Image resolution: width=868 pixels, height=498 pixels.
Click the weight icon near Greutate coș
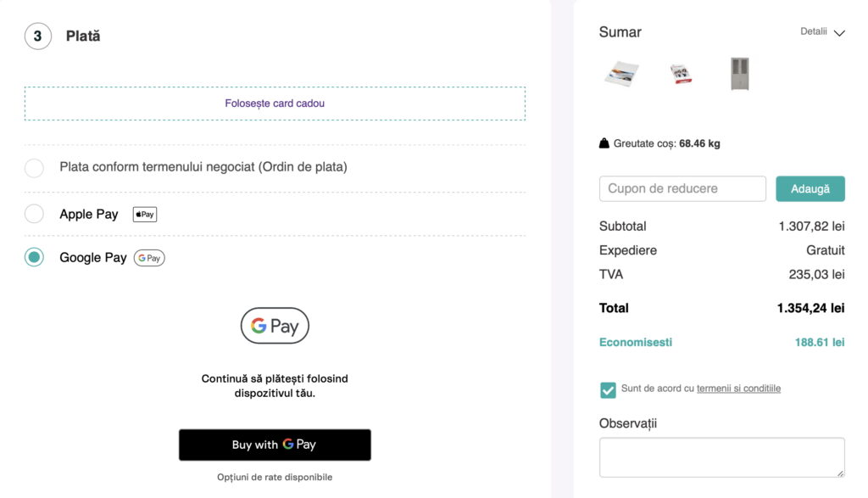point(604,143)
